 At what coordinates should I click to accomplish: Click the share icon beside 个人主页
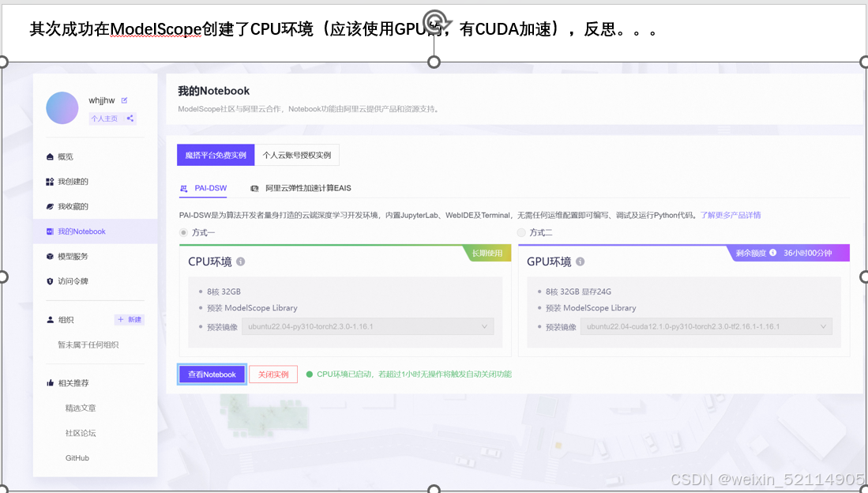coord(130,119)
